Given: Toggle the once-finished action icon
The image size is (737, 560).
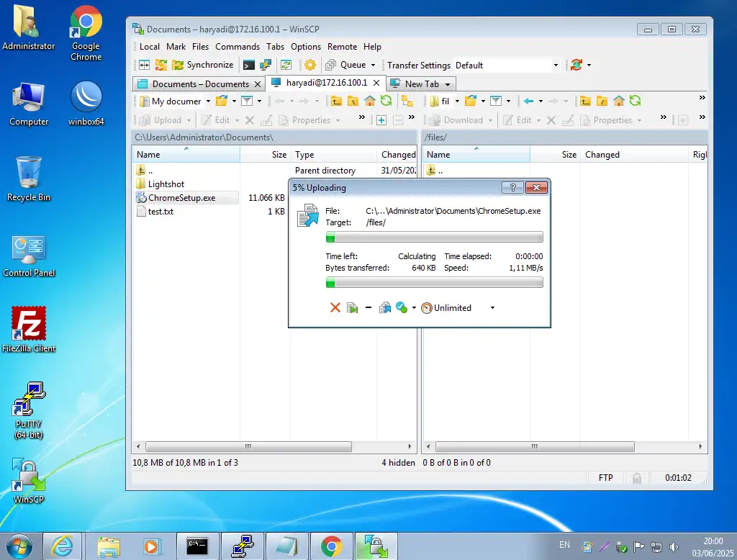Looking at the screenshot, I should pos(402,308).
